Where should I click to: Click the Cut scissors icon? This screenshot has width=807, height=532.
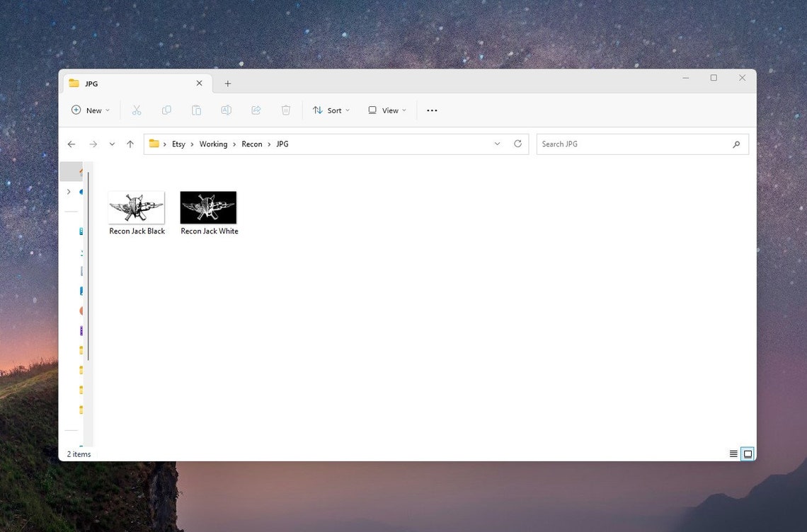pyautogui.click(x=137, y=110)
